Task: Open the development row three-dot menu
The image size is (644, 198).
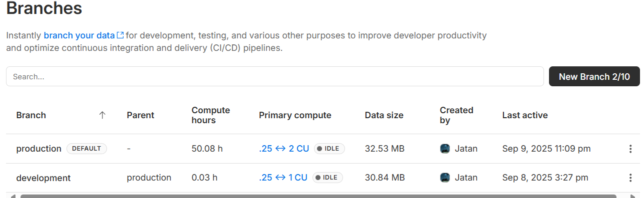Action: tap(630, 178)
